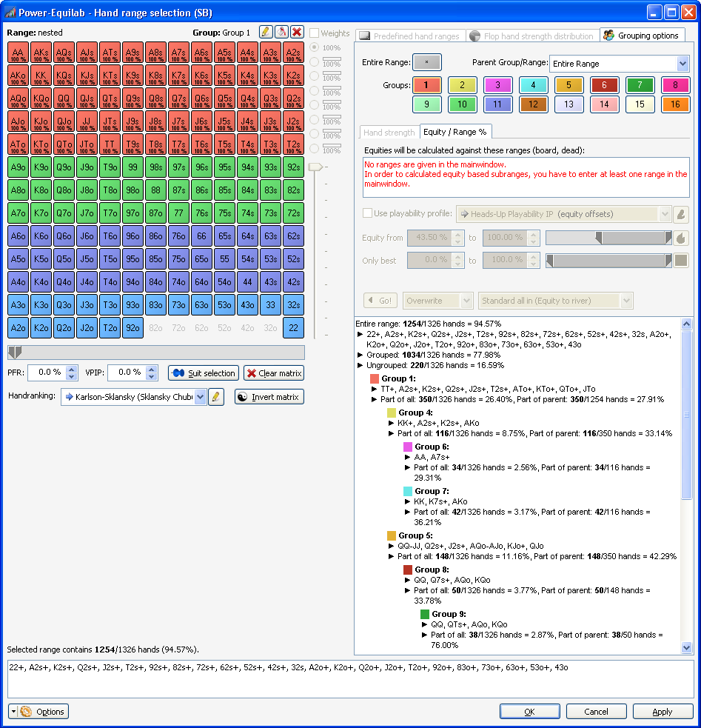The image size is (701, 728).
Task: Click the Apply button
Action: [x=662, y=711]
